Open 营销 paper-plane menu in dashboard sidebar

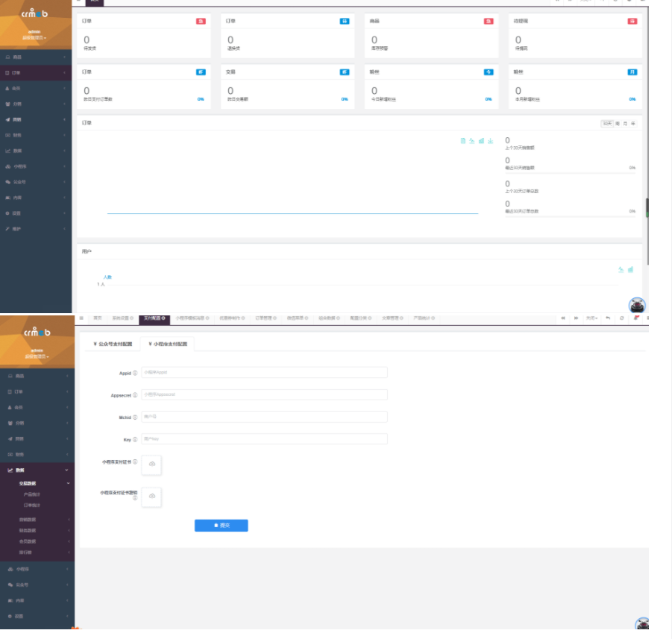pos(36,119)
